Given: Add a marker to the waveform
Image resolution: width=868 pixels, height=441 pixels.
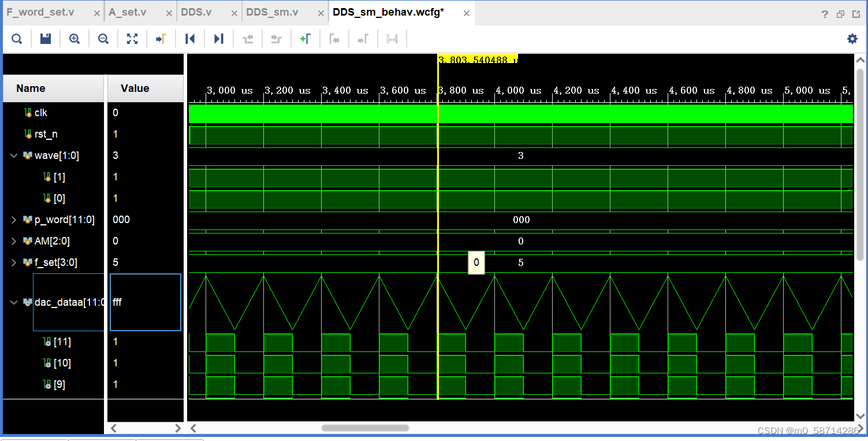Looking at the screenshot, I should pyautogui.click(x=306, y=39).
